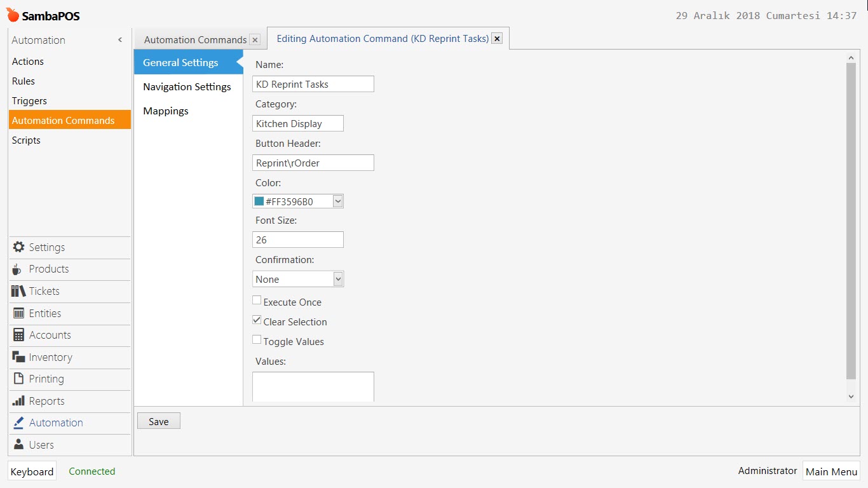868x488 pixels.
Task: Toggle the Toggle Values checkbox
Action: tap(257, 340)
